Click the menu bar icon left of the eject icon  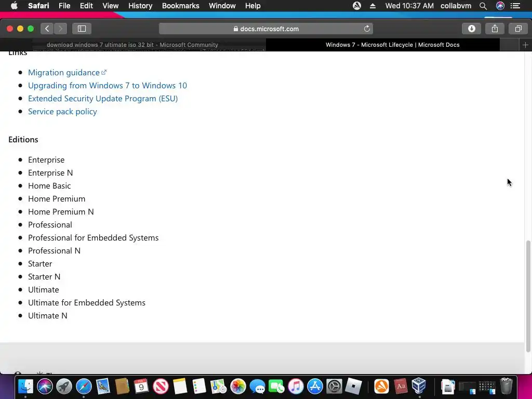point(356,6)
